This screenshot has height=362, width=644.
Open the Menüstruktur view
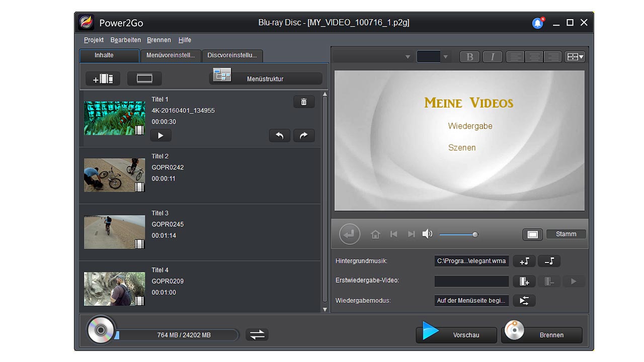coord(265,78)
